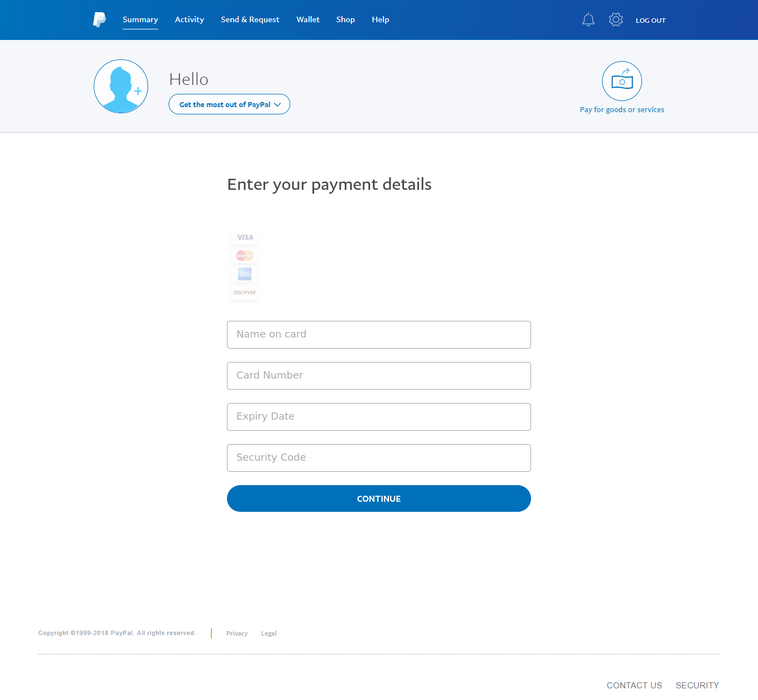Viewport: 758px width, 700px height.
Task: Expand Get the most out of PayPal
Action: pos(229,104)
